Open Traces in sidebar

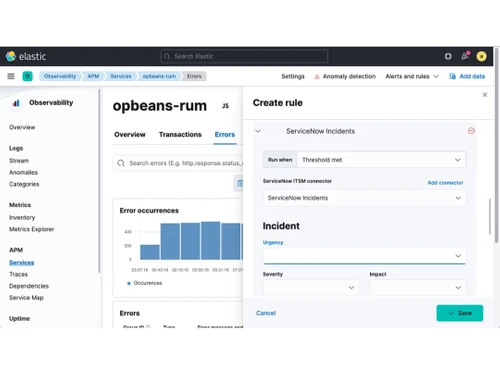(18, 274)
